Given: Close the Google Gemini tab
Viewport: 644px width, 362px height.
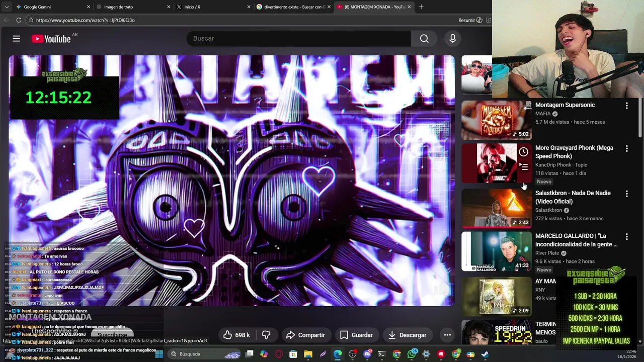Looking at the screenshot, I should [x=89, y=7].
